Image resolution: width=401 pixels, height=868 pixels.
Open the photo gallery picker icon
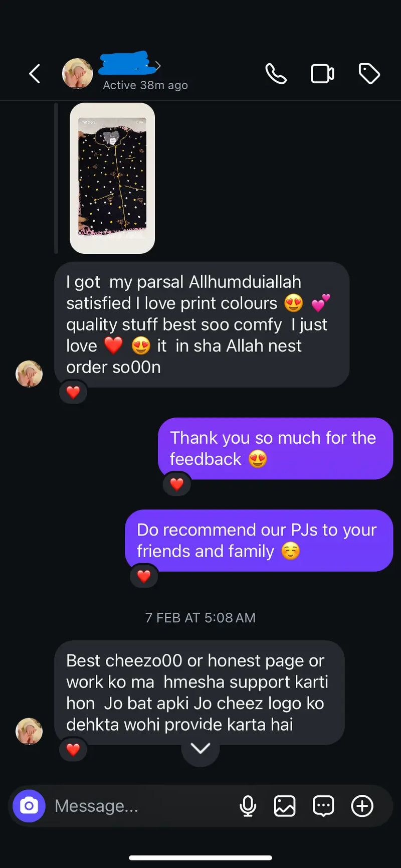coord(285,806)
